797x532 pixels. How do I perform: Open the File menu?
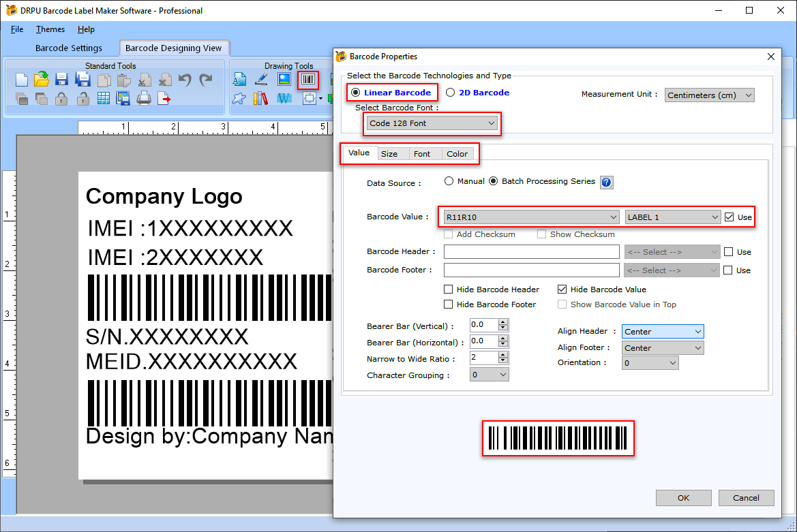pos(17,29)
